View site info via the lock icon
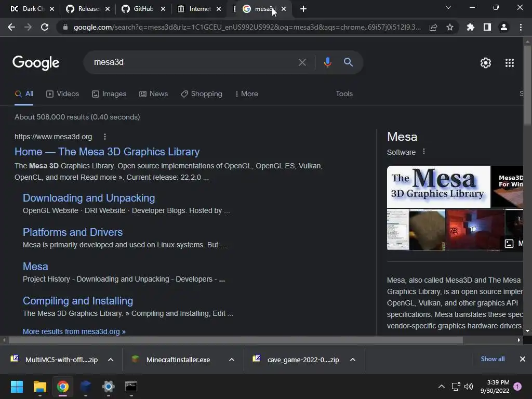The image size is (532, 399). pos(65,27)
